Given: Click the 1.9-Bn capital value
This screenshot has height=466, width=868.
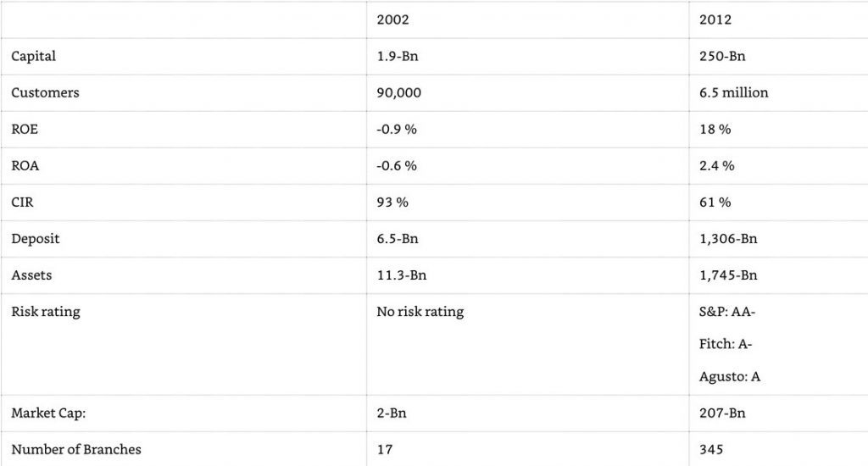Looking at the screenshot, I should [x=398, y=57].
